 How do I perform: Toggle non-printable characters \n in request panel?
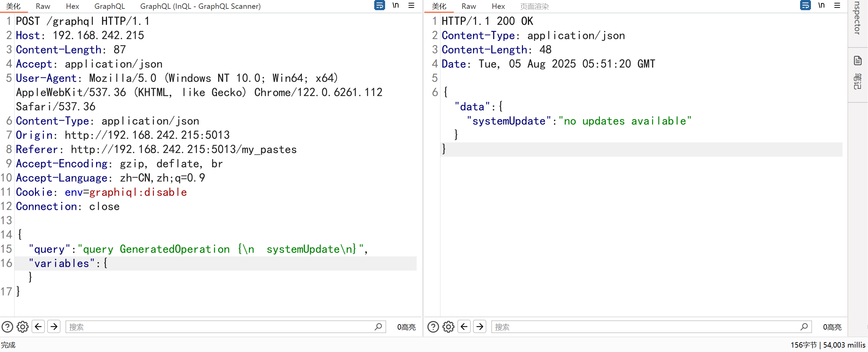click(396, 5)
